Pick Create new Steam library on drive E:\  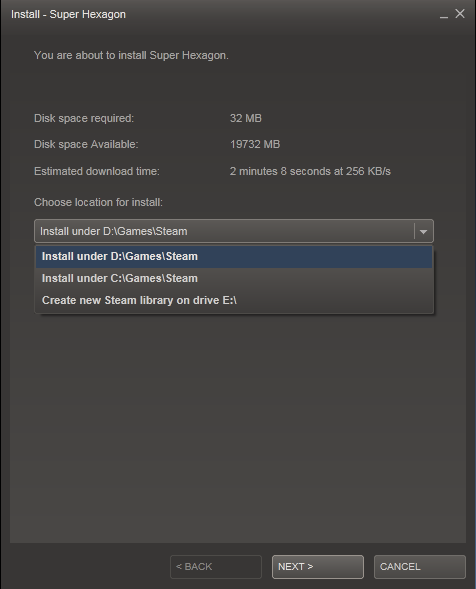click(x=234, y=300)
